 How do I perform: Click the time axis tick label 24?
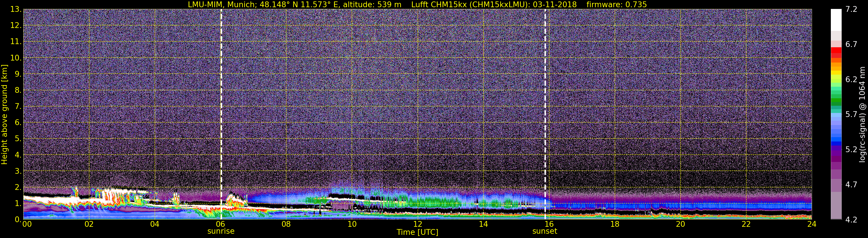[x=812, y=224]
